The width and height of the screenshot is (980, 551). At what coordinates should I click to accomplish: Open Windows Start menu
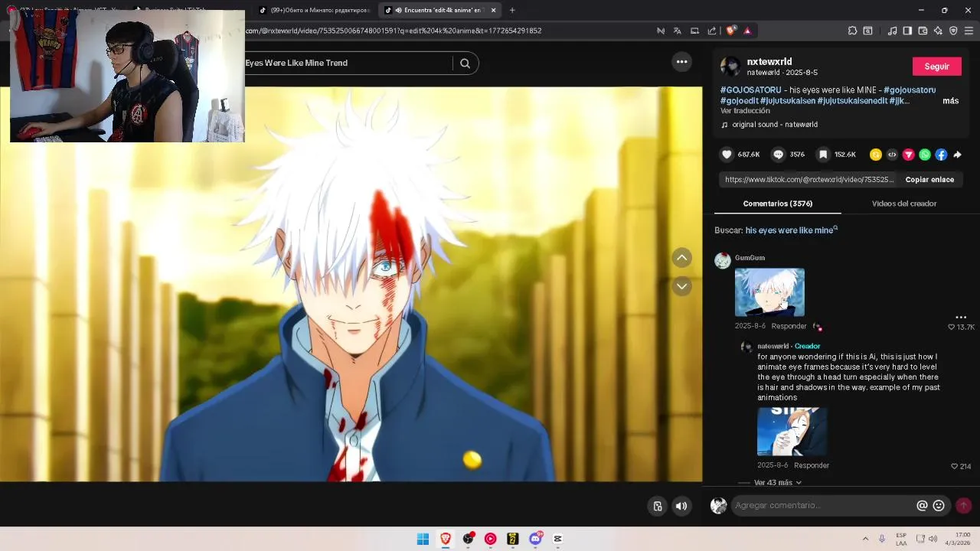click(x=423, y=539)
